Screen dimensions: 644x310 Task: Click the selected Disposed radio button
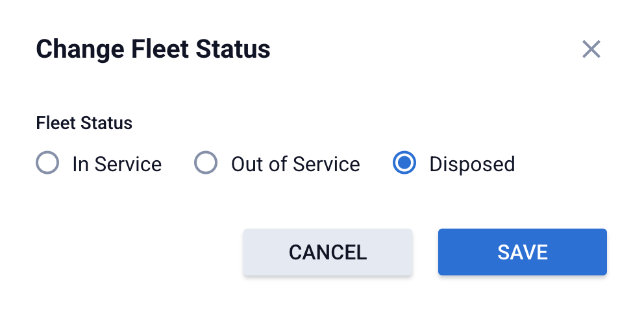pyautogui.click(x=404, y=163)
